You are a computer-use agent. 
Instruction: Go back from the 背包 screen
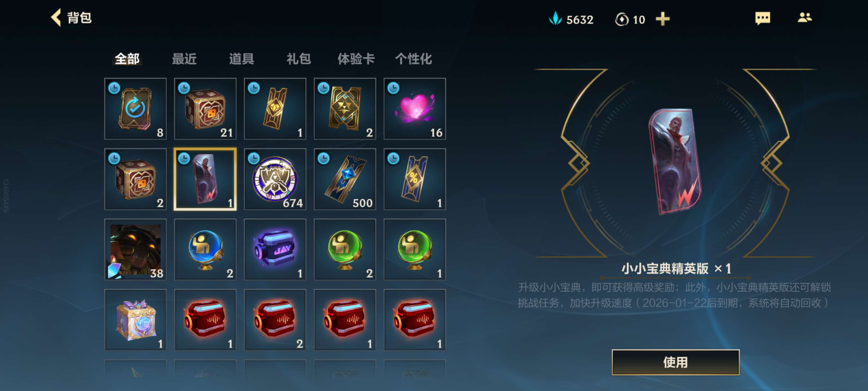[56, 18]
